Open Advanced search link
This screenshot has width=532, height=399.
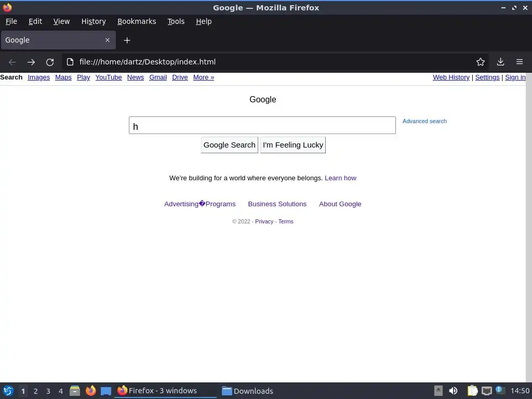point(424,121)
